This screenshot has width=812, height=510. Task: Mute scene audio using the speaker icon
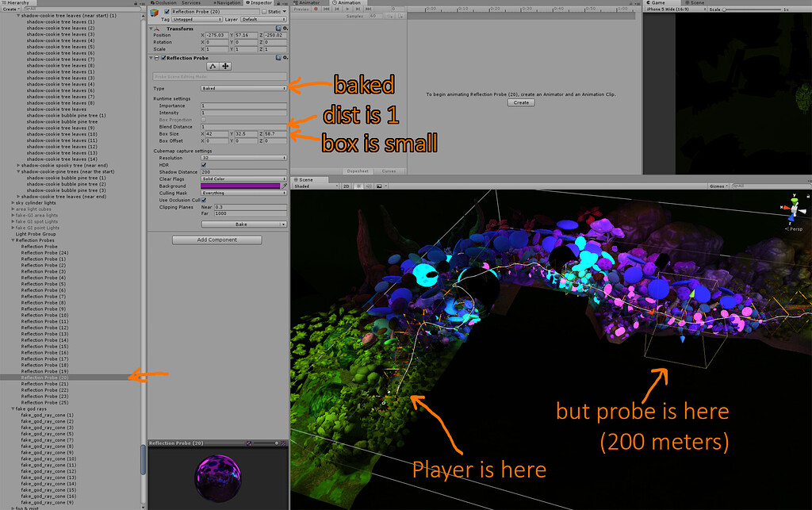[370, 186]
